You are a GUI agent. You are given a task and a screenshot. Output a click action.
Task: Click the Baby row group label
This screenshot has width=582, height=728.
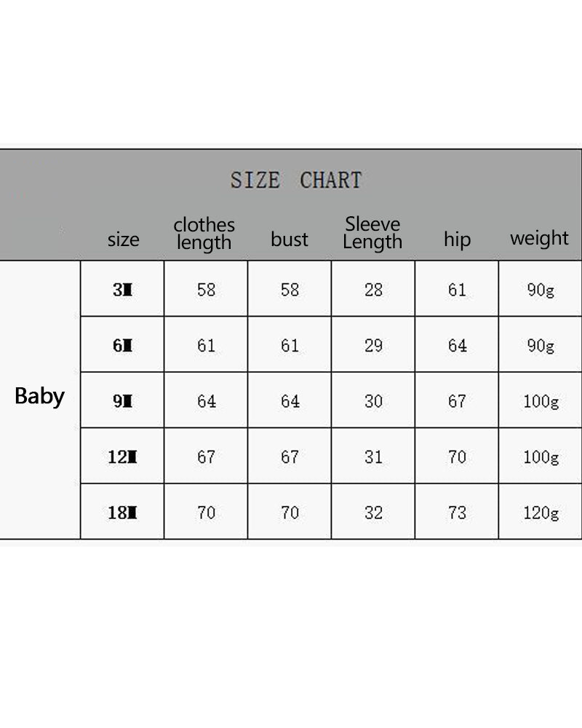(x=39, y=397)
